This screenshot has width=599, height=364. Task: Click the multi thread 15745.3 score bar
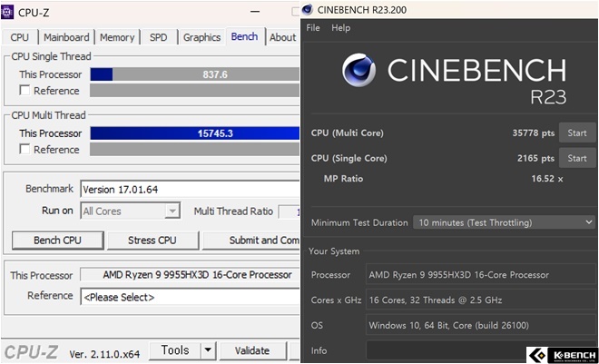pyautogui.click(x=195, y=133)
